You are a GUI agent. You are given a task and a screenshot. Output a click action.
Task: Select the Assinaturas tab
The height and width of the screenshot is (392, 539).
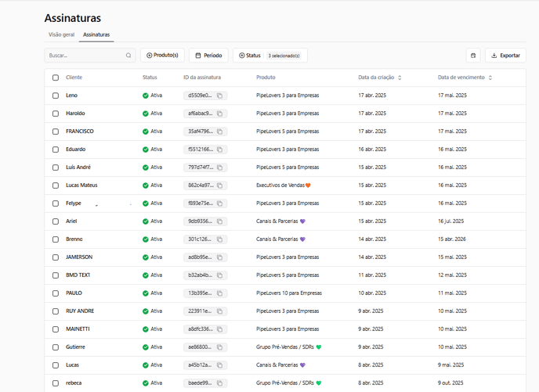[x=96, y=34]
